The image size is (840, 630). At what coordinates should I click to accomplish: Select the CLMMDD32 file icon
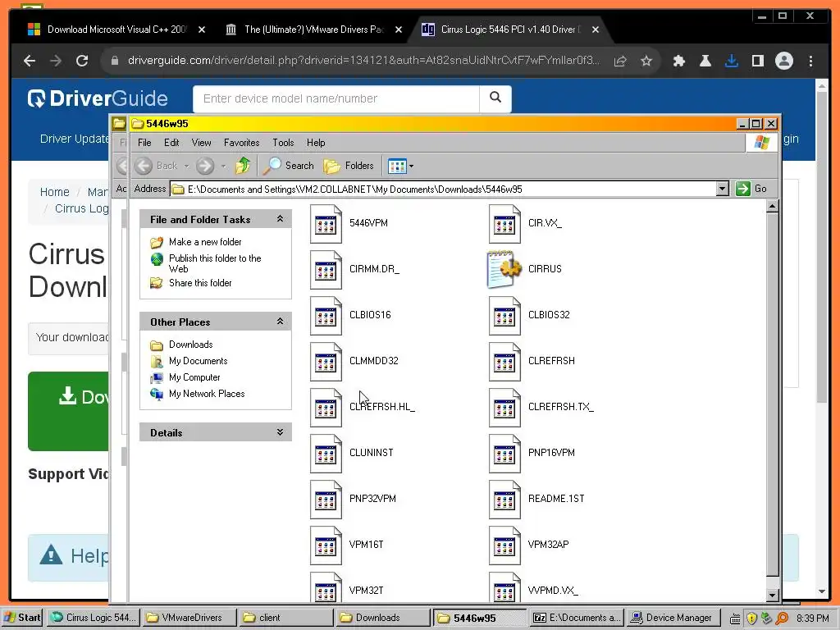click(326, 362)
